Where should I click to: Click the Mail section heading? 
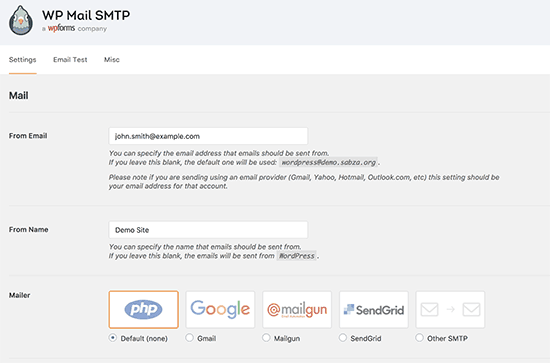coord(19,95)
